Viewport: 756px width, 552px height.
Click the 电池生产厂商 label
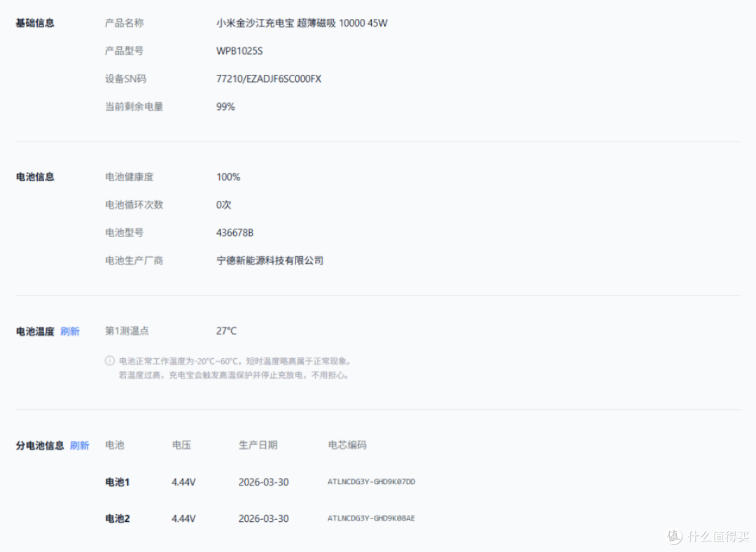pyautogui.click(x=134, y=260)
